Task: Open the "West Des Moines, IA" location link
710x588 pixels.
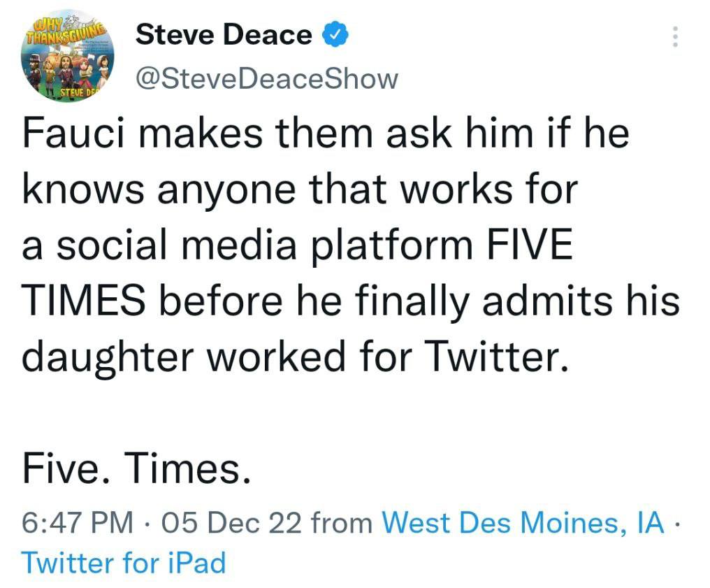Action: coord(523,522)
